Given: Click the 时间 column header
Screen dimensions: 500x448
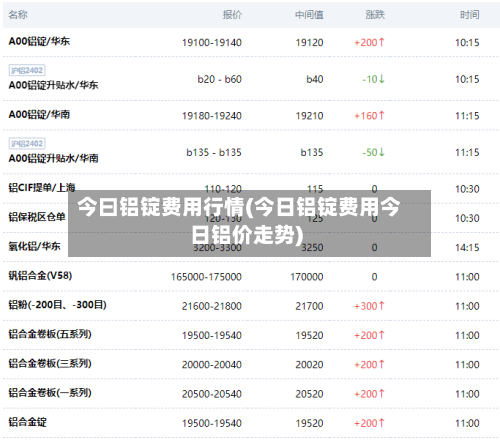Looking at the screenshot, I should pyautogui.click(x=470, y=15).
